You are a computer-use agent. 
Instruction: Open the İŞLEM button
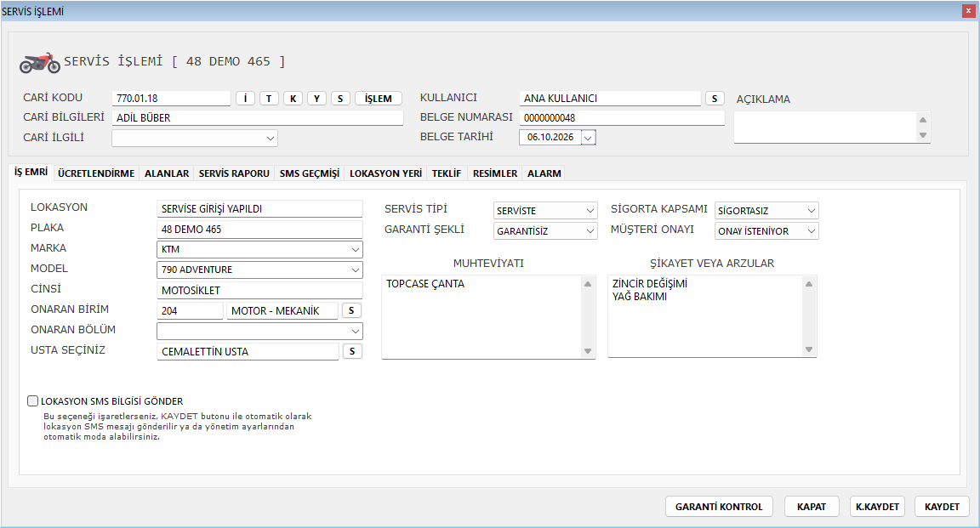tap(378, 98)
